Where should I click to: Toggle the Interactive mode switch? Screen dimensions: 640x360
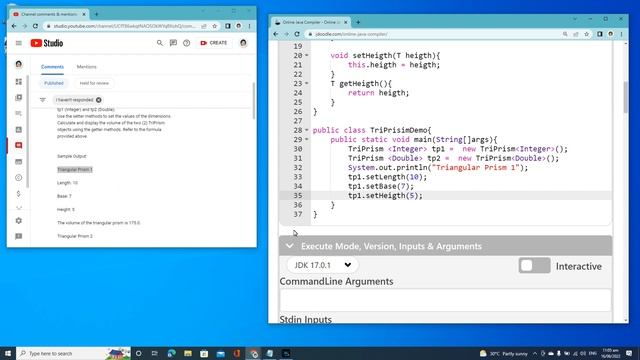[534, 266]
